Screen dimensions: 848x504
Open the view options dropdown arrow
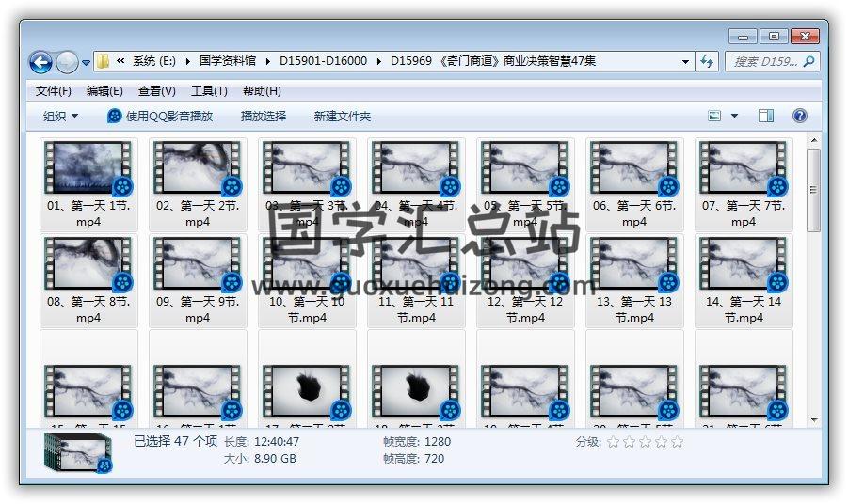tap(734, 116)
